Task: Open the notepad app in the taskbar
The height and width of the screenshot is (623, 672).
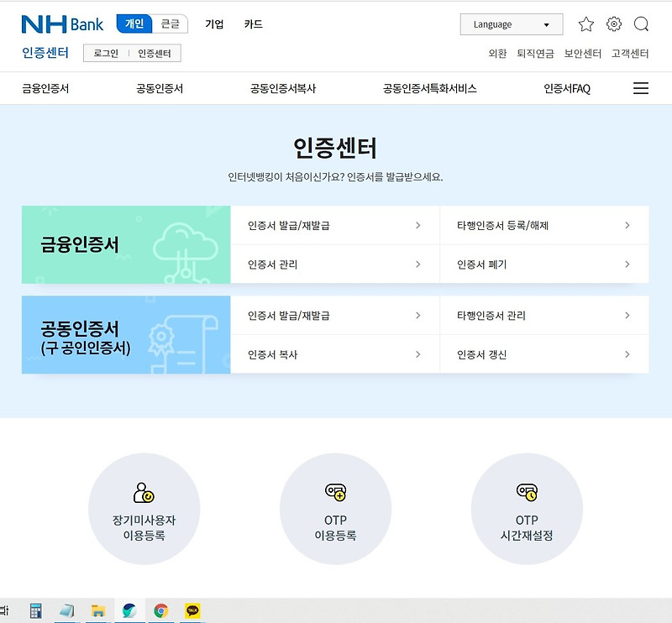Action: point(67,610)
